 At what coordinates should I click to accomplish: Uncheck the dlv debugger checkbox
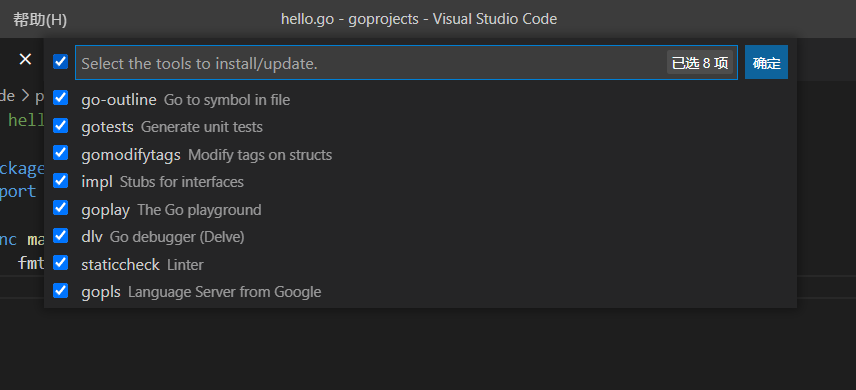61,235
